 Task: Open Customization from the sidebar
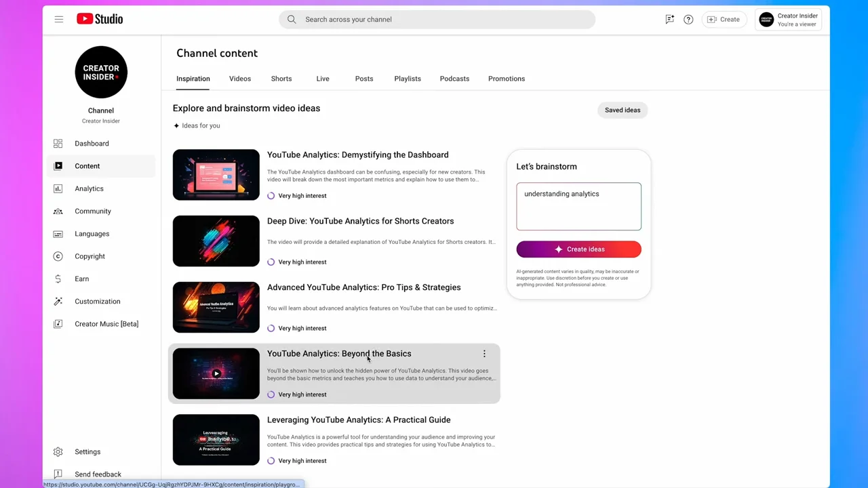click(102, 302)
